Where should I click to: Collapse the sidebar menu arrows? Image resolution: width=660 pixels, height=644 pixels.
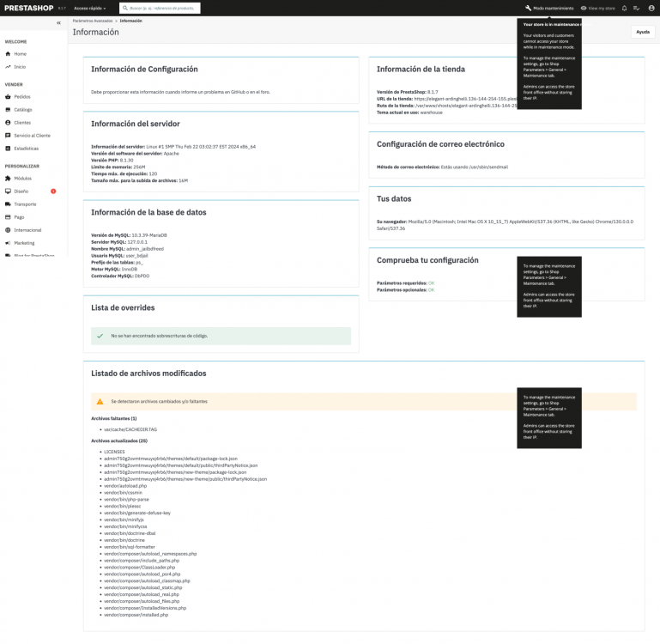click(x=58, y=22)
